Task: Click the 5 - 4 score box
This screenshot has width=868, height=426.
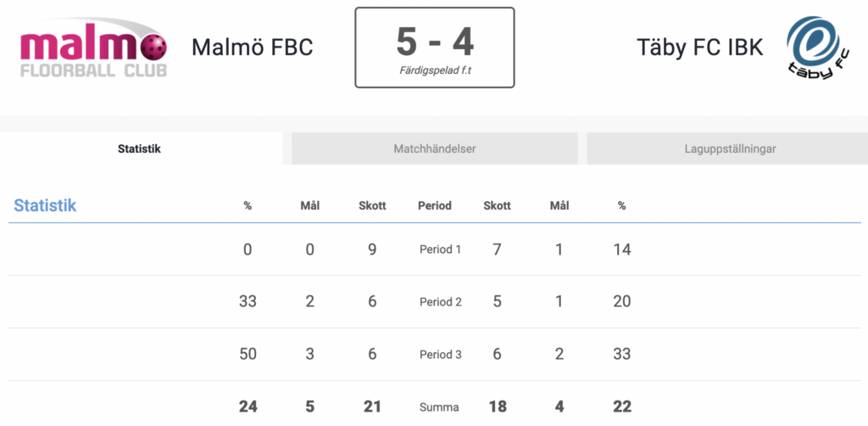Action: (x=435, y=47)
